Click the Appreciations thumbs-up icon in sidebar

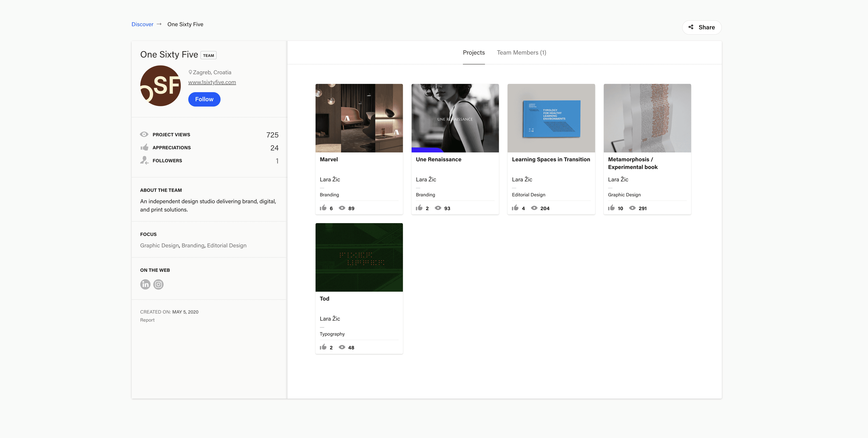pos(145,147)
